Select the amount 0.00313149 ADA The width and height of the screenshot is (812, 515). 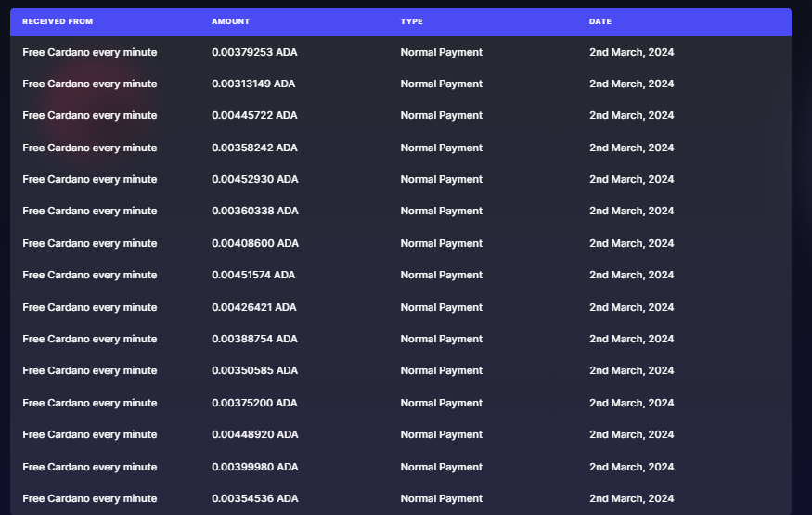click(253, 84)
